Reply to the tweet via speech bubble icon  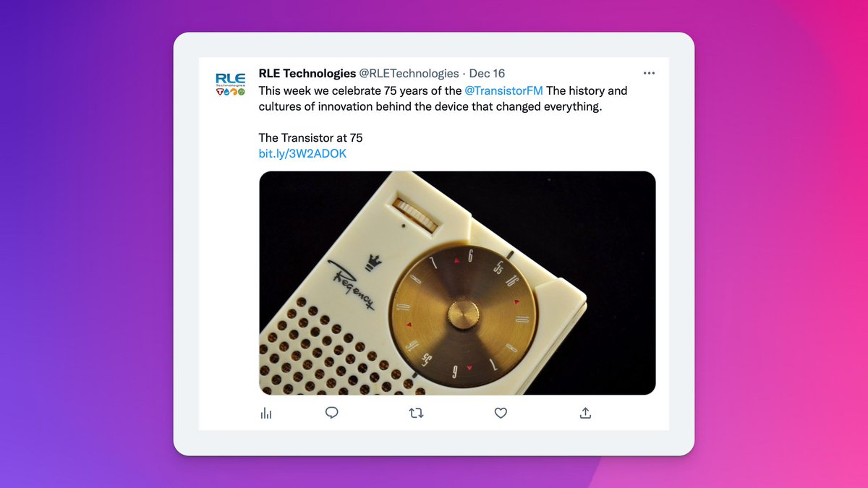(x=332, y=413)
